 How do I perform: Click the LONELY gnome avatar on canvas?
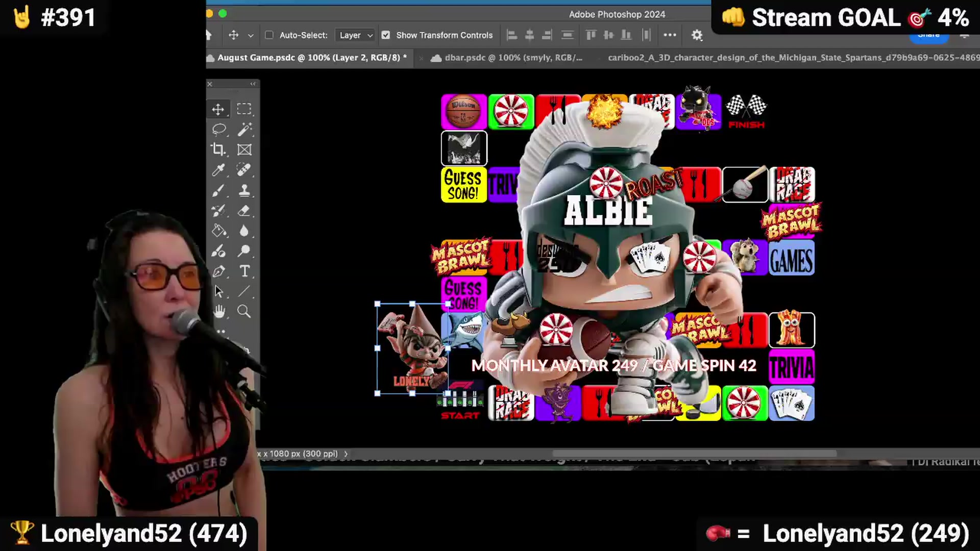coord(412,348)
